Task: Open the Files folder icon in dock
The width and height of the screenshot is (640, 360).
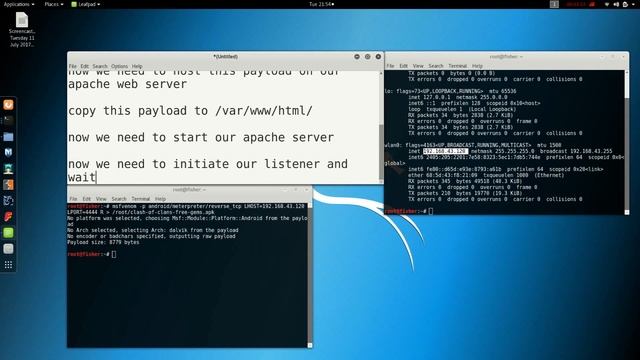Action: (x=8, y=137)
